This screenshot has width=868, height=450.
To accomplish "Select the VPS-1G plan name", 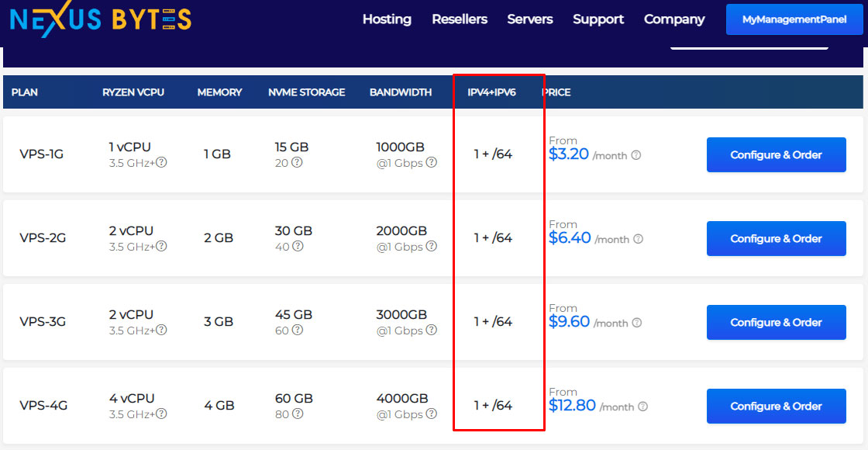I will [42, 154].
